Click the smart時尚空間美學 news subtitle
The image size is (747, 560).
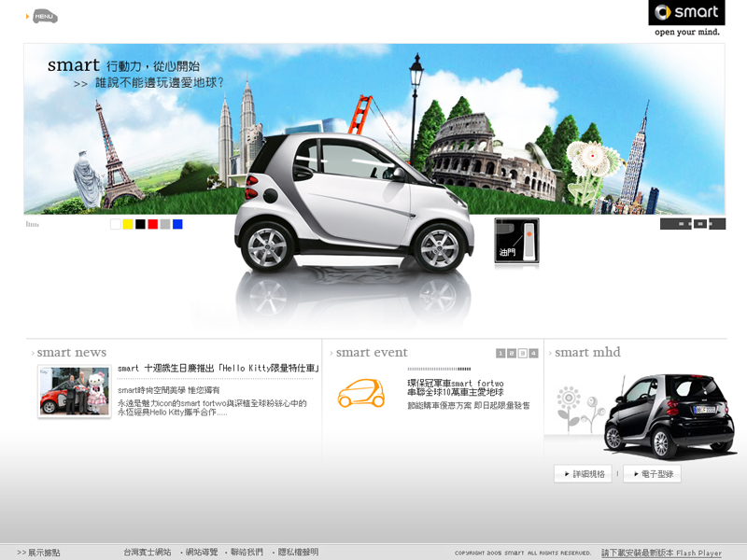pos(169,390)
